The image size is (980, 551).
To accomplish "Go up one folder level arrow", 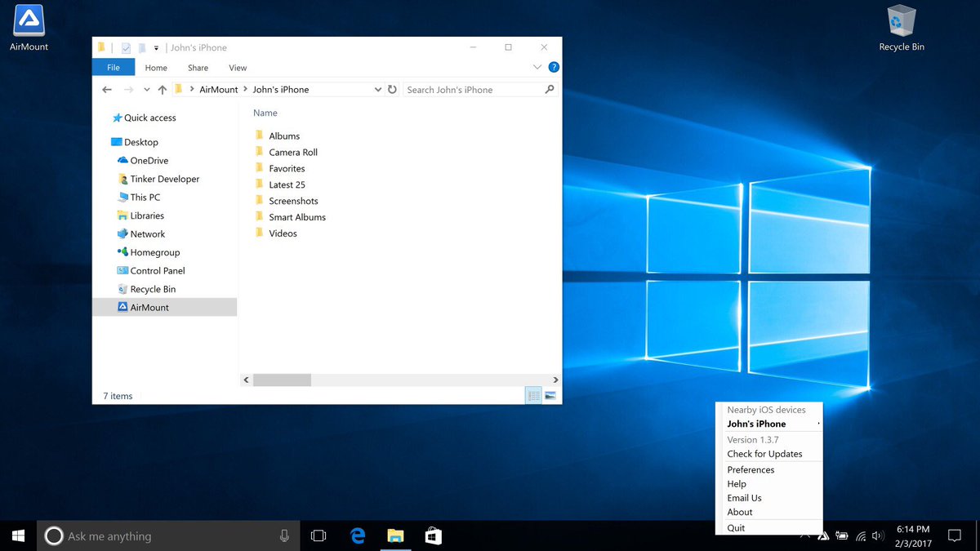I will pyautogui.click(x=162, y=90).
